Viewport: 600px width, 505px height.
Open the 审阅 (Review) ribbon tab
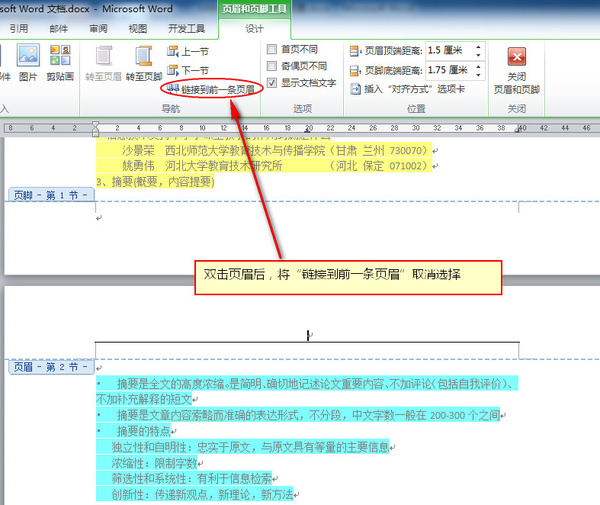99,29
